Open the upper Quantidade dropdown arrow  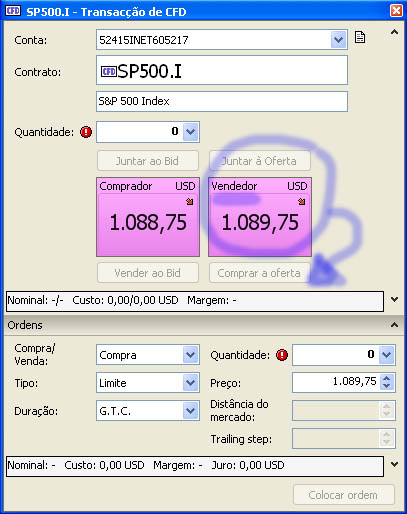coord(191,132)
